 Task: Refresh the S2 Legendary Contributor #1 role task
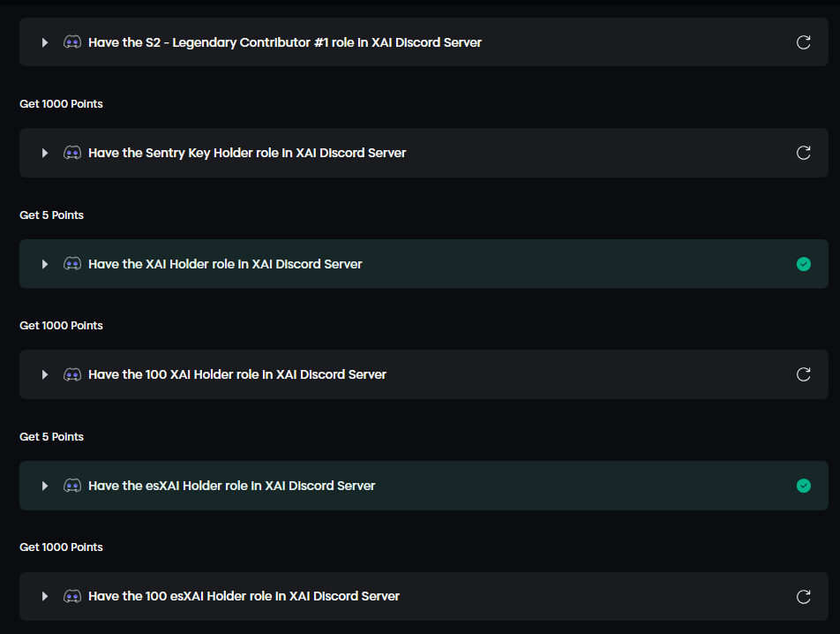[803, 42]
